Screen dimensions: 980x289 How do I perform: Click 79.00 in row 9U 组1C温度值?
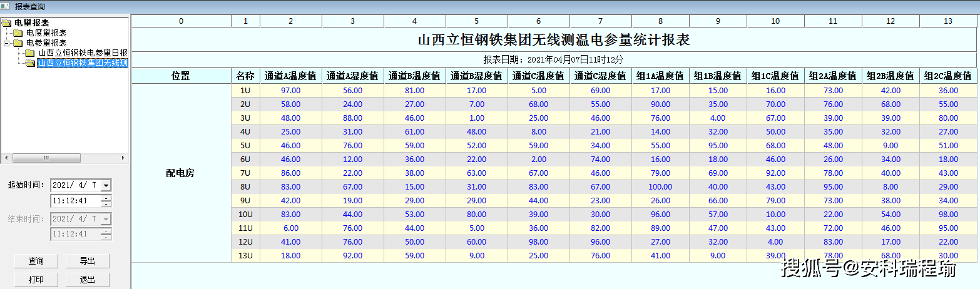click(776, 201)
